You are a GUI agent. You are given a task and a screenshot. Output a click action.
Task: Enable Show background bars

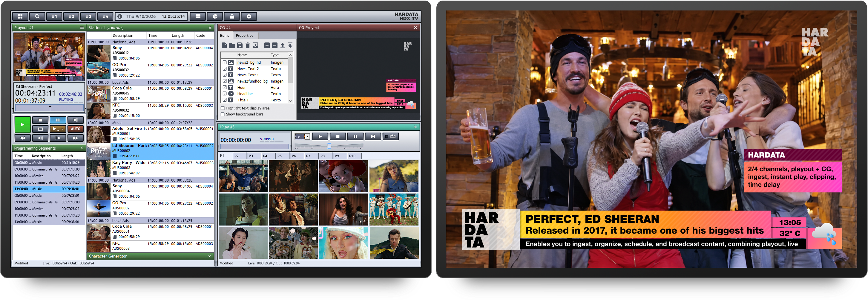pos(223,114)
